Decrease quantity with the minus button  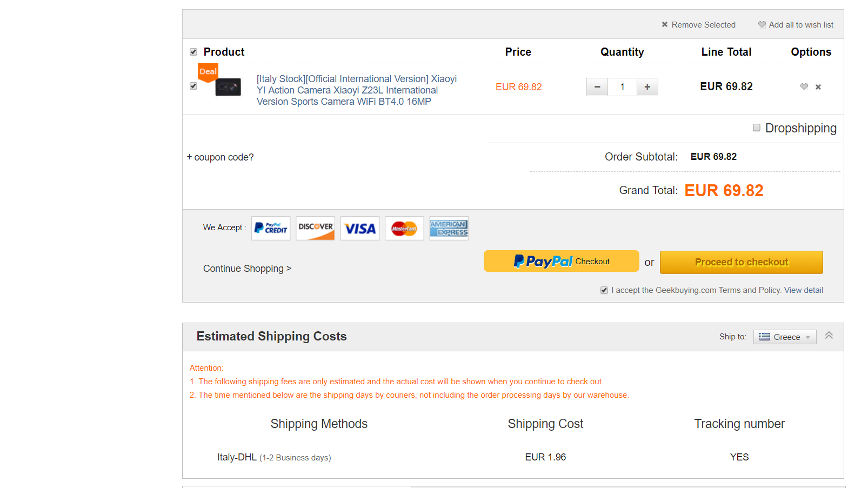coord(597,86)
